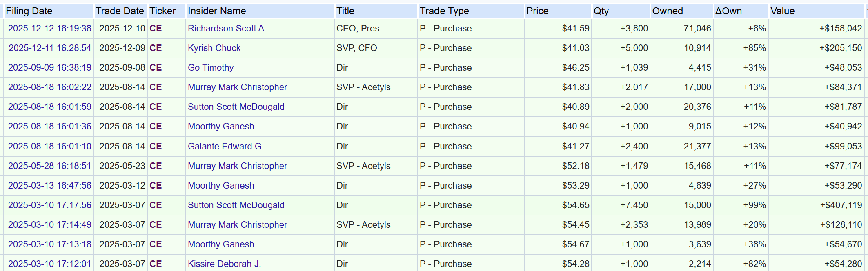Open the Richardson Scott A insider link
Viewport: 868px width, 271px height.
[x=226, y=29]
